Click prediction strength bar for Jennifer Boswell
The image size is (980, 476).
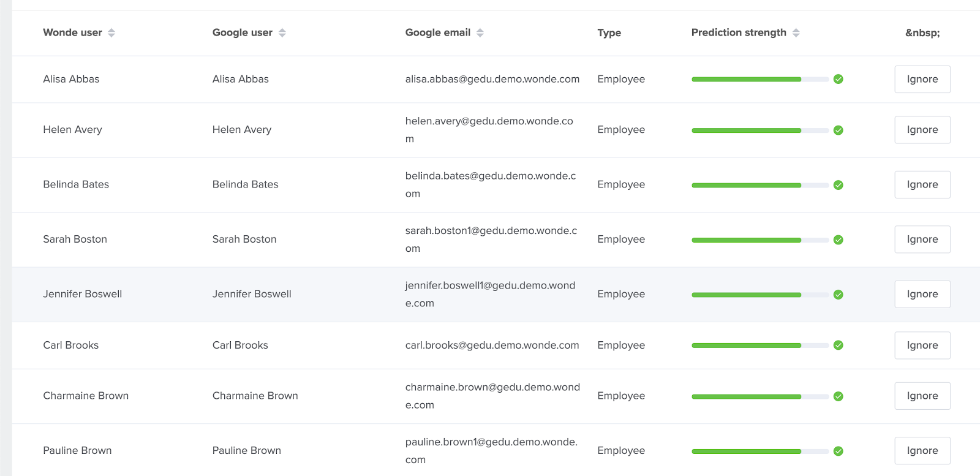[760, 295]
